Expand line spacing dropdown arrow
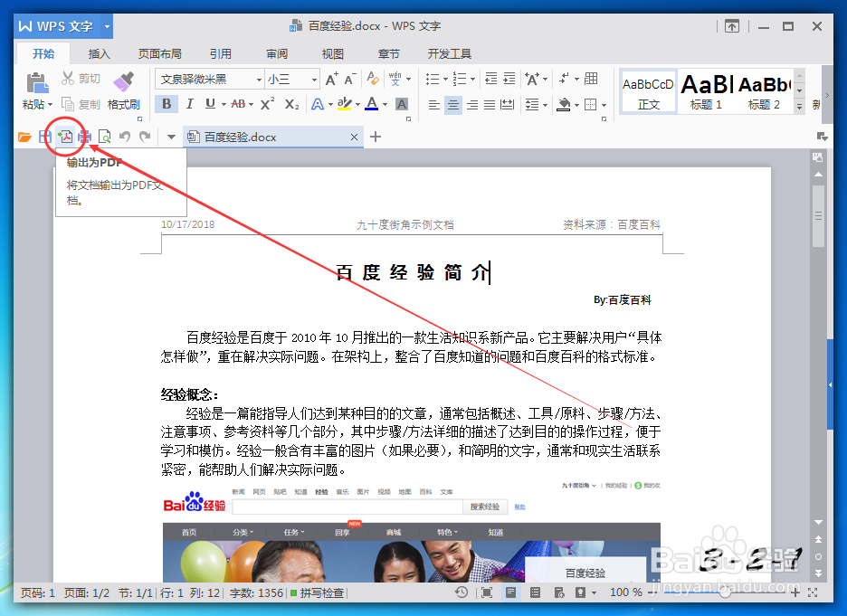847x616 pixels. tap(545, 105)
